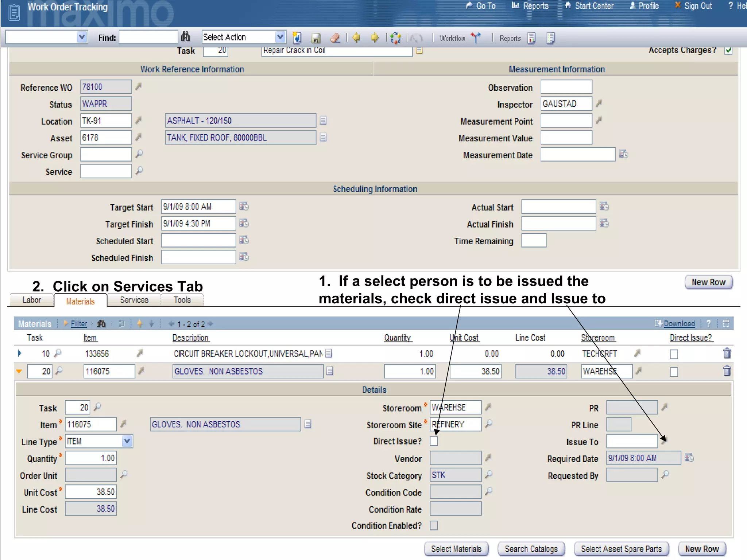The height and width of the screenshot is (560, 747).
Task: Open the Line Type ITEM dropdown
Action: point(127,441)
